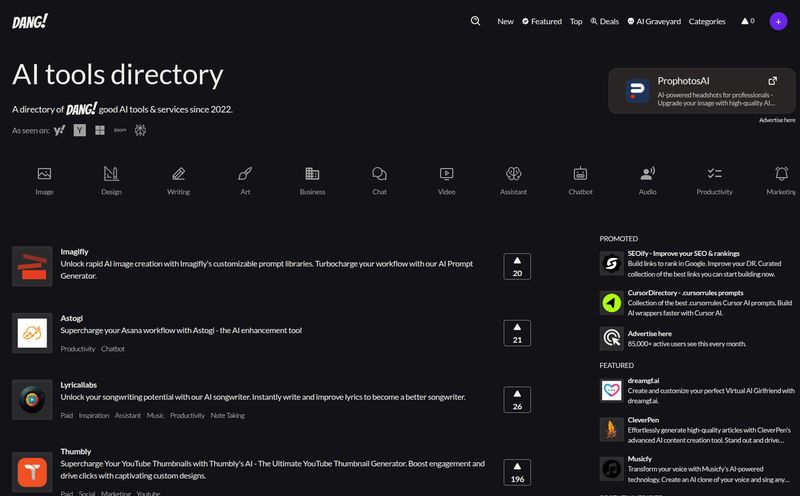The height and width of the screenshot is (496, 800).
Task: Select Lyricallabs' Inspiration tag
Action: tap(94, 415)
